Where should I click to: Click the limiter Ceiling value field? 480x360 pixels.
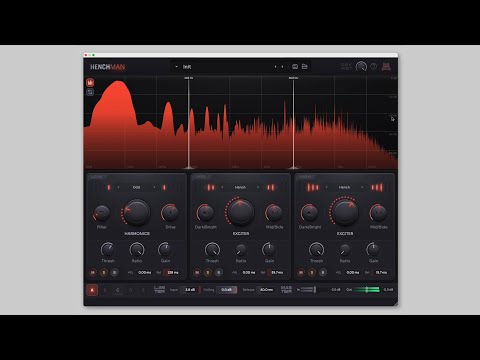point(227,290)
